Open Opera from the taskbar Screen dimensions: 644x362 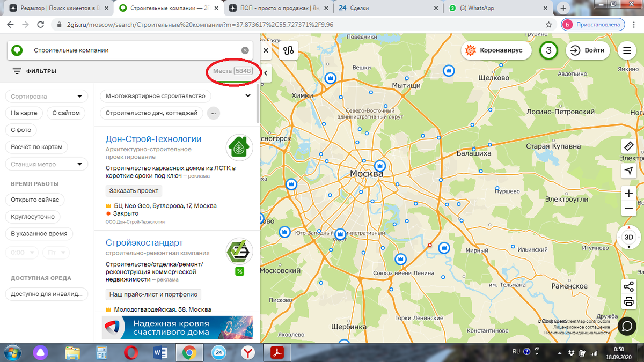(x=131, y=352)
